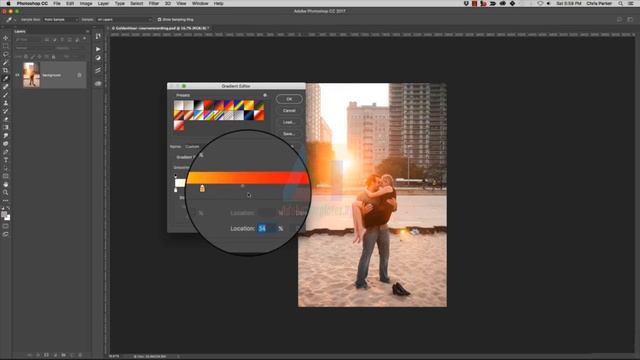Select the Eyedropper tool in the toolbar

tap(5, 79)
